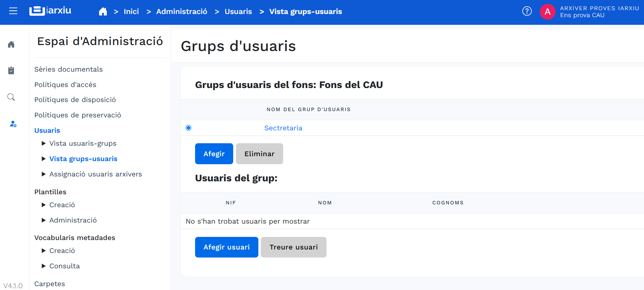
Task: Click the COGNOMS column header
Action: pos(448,203)
